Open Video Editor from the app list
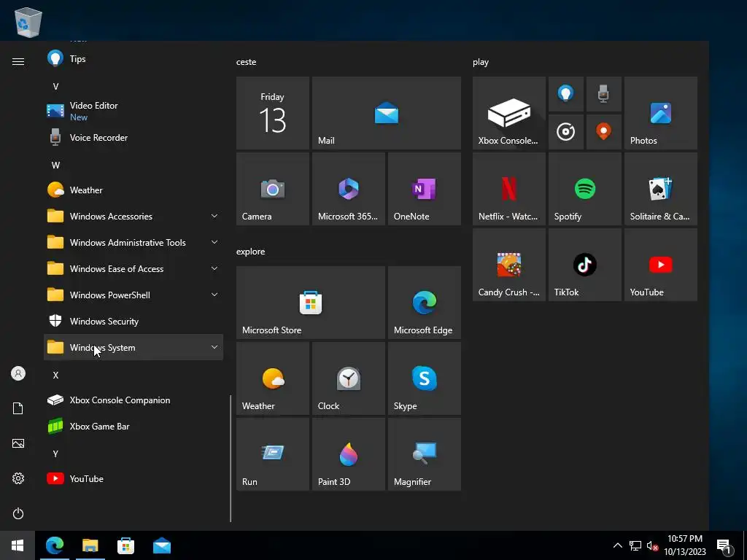 tap(133, 111)
